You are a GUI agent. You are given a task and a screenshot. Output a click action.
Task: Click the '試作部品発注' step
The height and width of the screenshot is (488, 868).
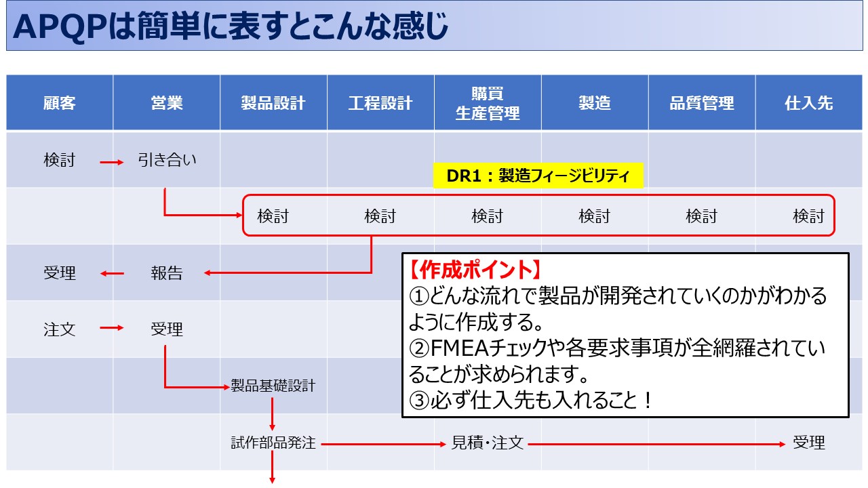273,443
